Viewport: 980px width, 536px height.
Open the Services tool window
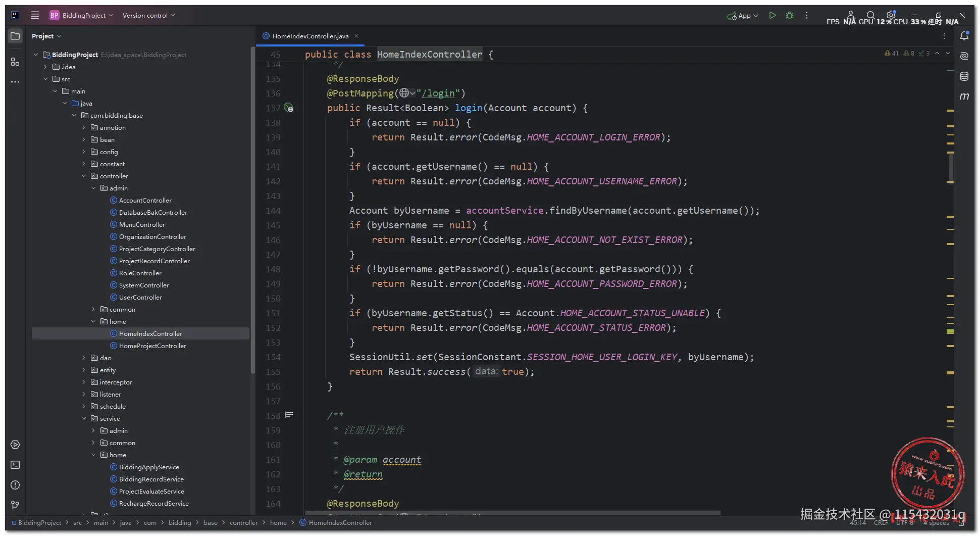(15, 445)
